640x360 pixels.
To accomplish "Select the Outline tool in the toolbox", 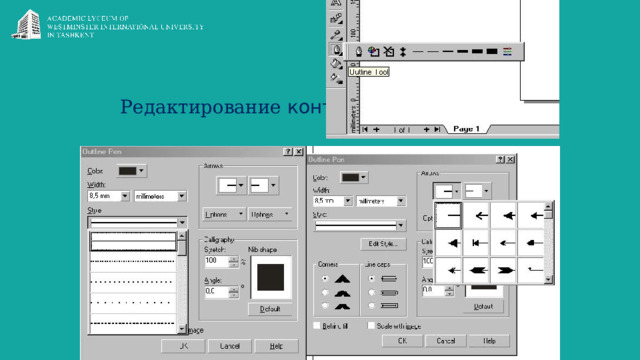I will point(336,50).
